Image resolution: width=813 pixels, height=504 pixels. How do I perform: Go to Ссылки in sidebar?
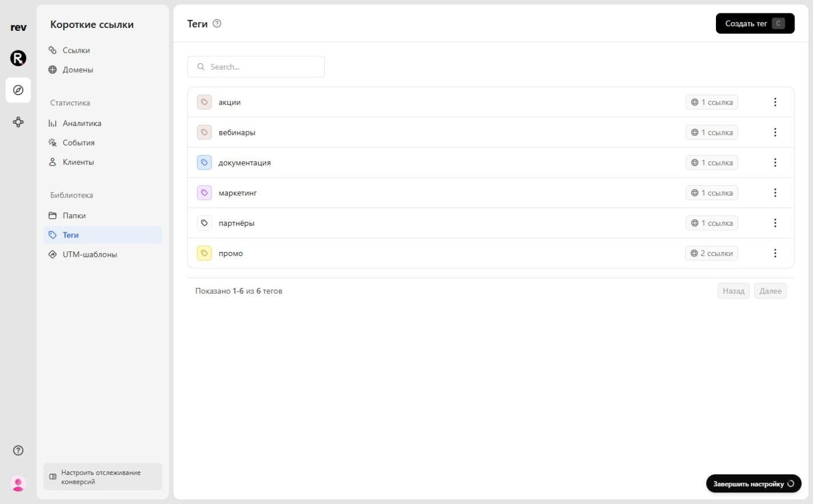[x=103, y=51]
